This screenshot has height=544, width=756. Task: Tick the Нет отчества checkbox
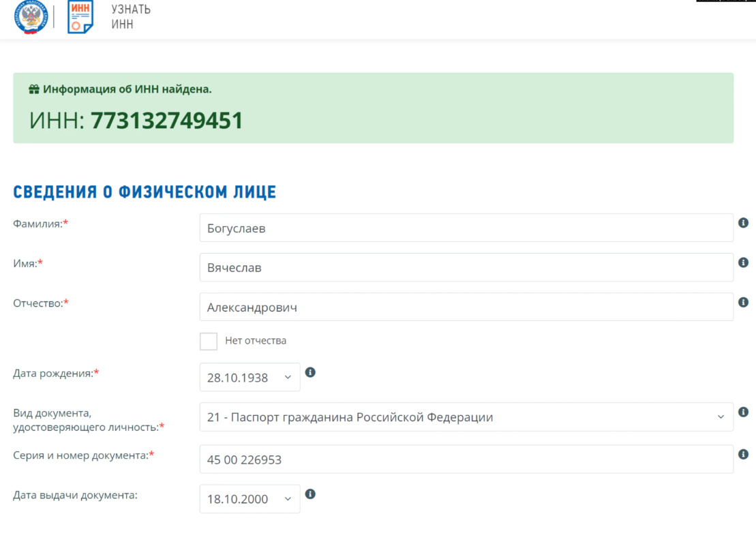(x=209, y=341)
